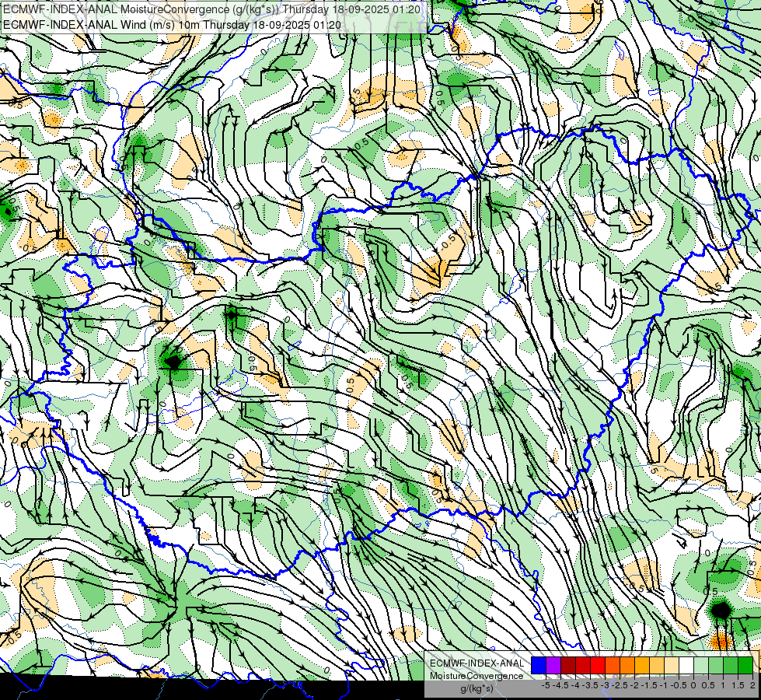Click the legend unit 'g/(kg*s)'

[477, 688]
